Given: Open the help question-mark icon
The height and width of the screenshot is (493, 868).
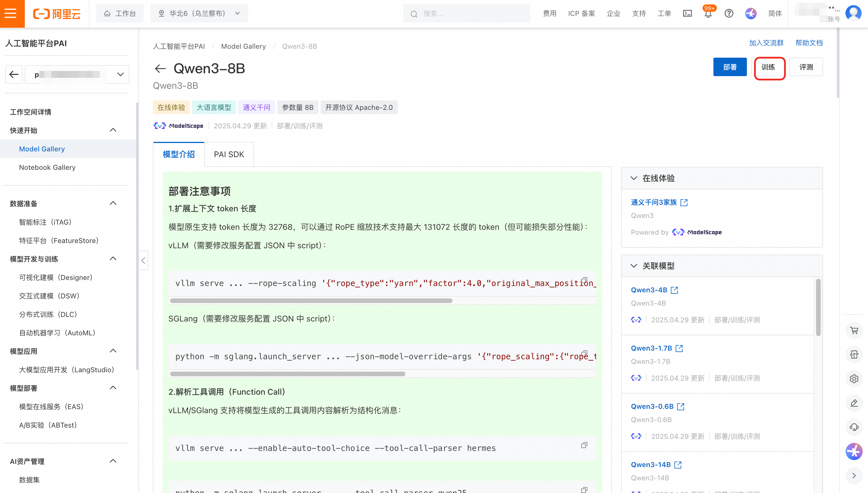Looking at the screenshot, I should [729, 14].
